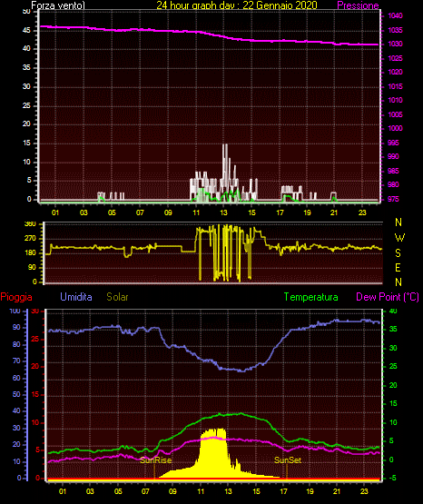Viewport: 423px width, 504px height.
Task: Click the Forza vento title label
Action: [x=58, y=5]
